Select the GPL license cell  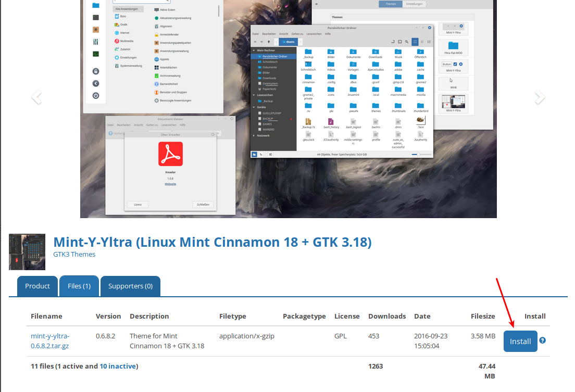click(340, 336)
